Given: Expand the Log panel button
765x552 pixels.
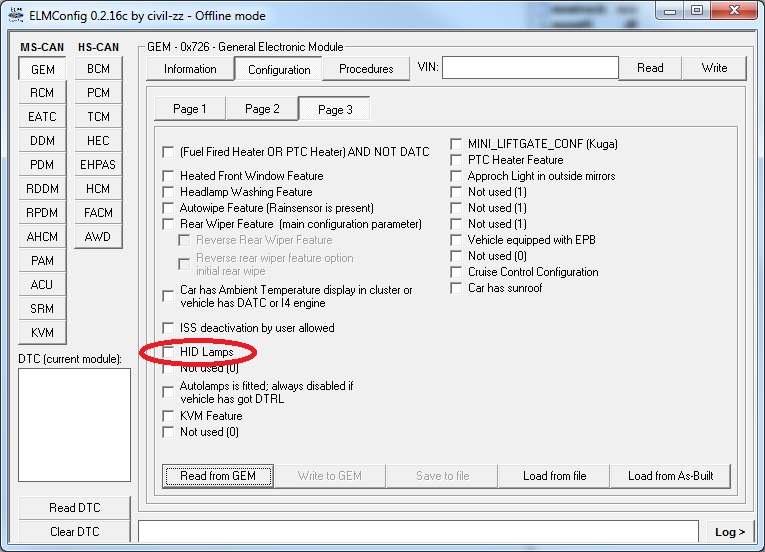Looking at the screenshot, I should click(x=729, y=532).
